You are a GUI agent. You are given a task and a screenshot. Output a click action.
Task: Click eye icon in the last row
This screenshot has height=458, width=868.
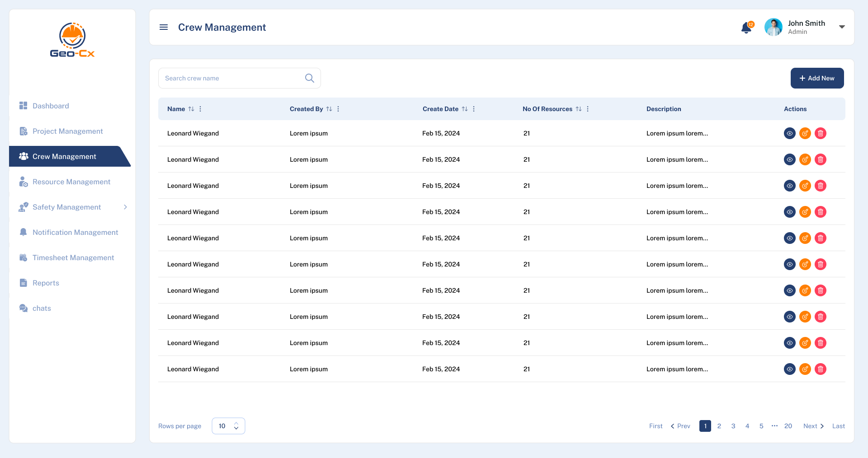[790, 369]
